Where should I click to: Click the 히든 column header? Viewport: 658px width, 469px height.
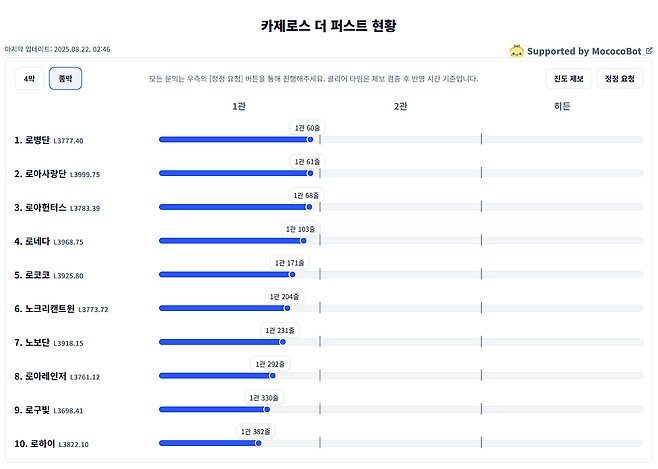click(x=562, y=106)
